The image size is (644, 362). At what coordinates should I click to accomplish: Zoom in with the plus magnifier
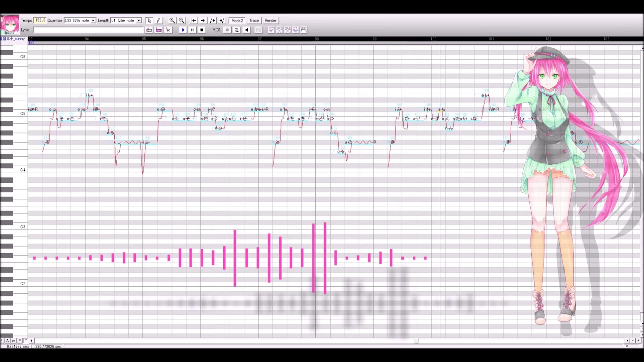(172, 21)
